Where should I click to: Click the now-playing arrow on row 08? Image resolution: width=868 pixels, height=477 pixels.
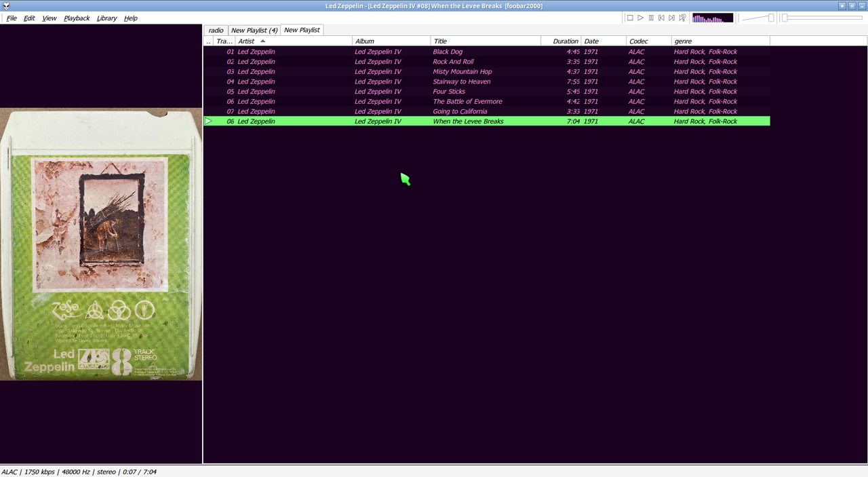point(209,121)
